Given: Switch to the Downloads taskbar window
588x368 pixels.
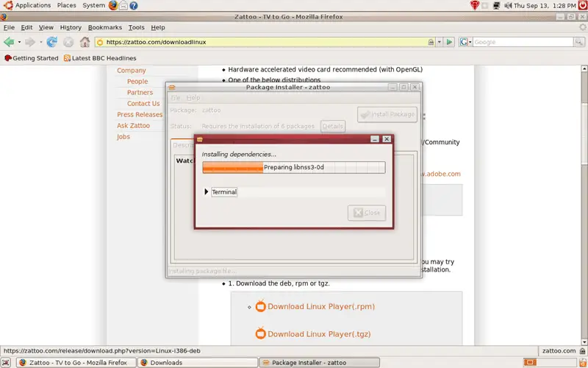Looking at the screenshot, I should click(x=197, y=363).
